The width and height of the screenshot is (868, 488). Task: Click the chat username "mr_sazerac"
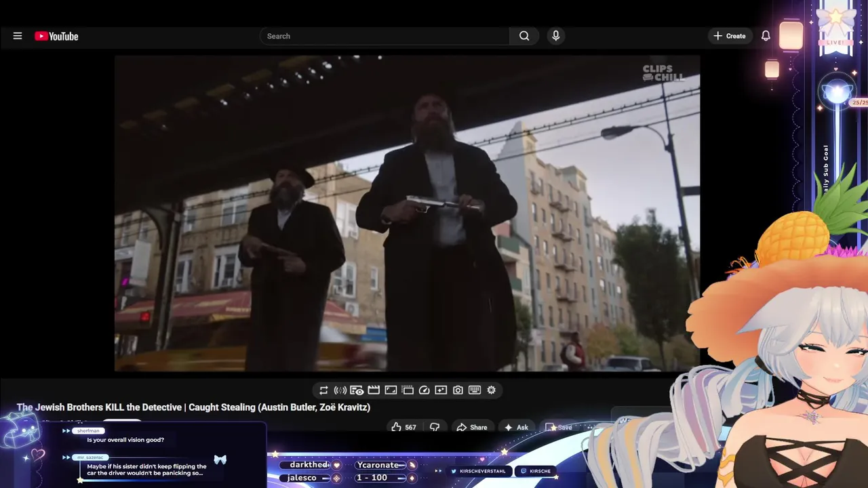[90, 457]
